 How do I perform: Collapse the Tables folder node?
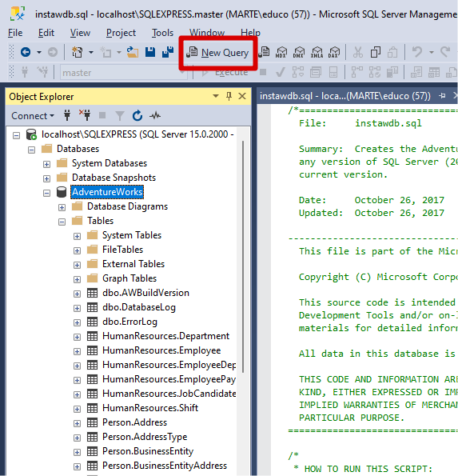pos(62,222)
